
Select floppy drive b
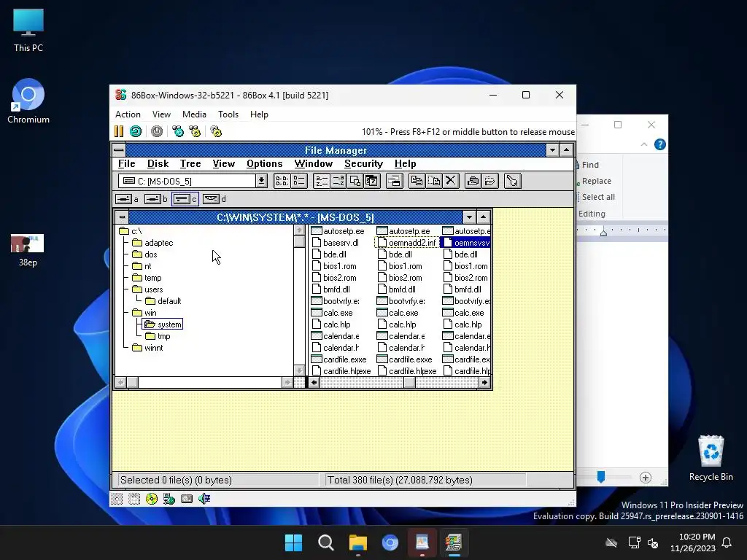(x=156, y=199)
